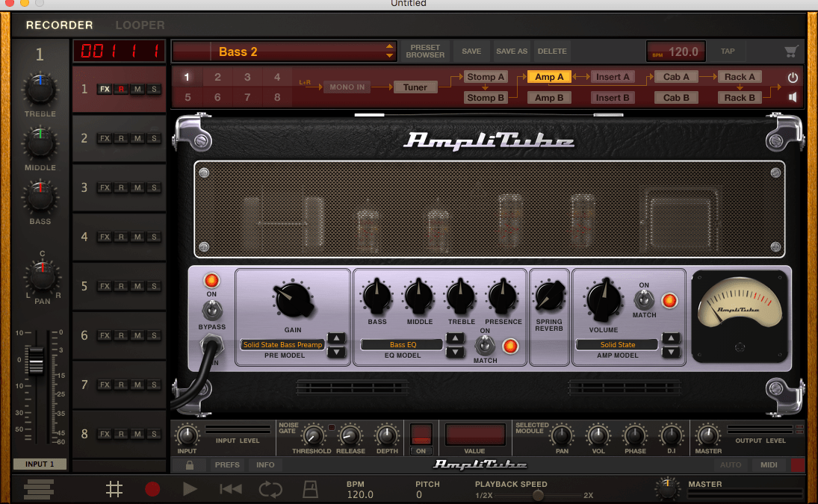Select the Rack A module
This screenshot has height=504, width=818.
coord(740,77)
